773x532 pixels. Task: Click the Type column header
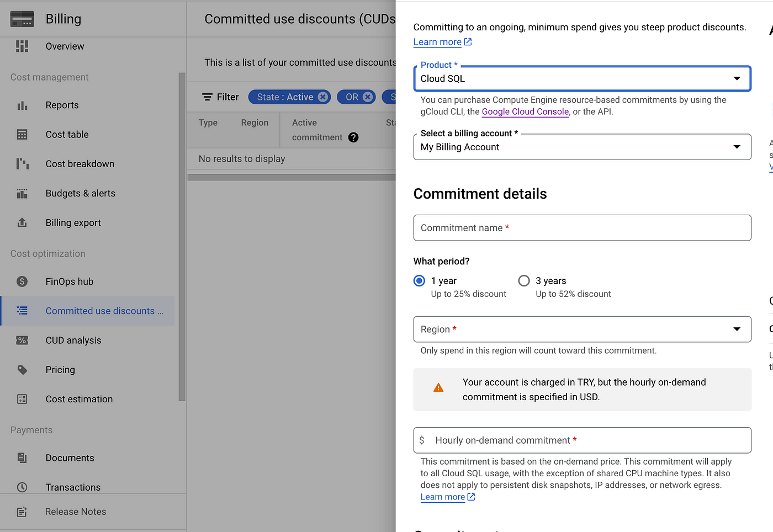point(208,123)
